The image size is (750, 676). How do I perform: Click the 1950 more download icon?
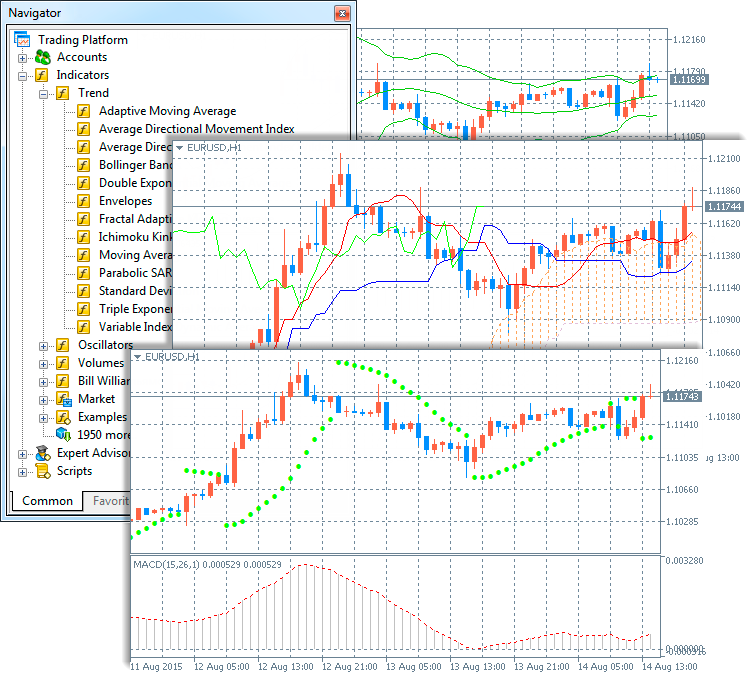(63, 435)
